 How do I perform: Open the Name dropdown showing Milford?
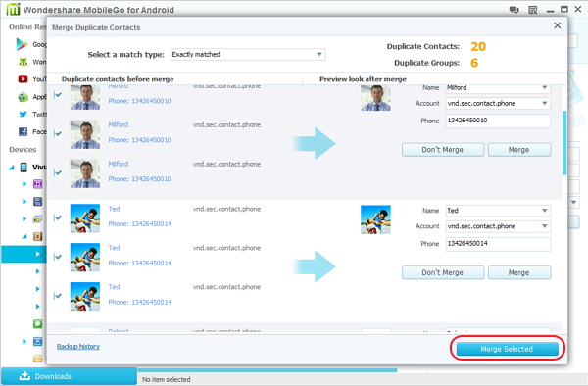coord(498,88)
